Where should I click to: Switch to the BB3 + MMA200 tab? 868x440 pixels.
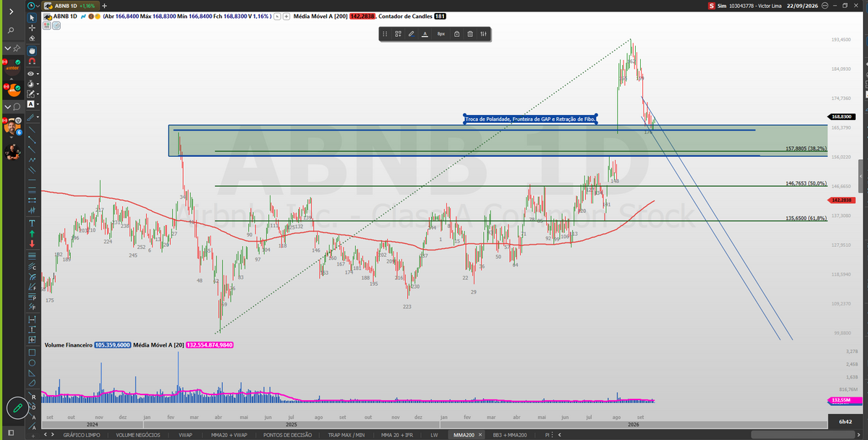(x=510, y=435)
